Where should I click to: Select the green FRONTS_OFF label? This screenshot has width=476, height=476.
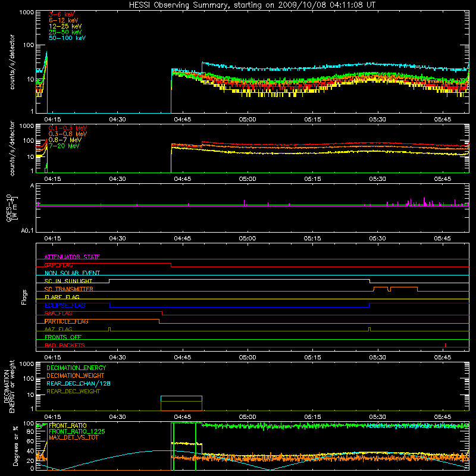click(63, 337)
